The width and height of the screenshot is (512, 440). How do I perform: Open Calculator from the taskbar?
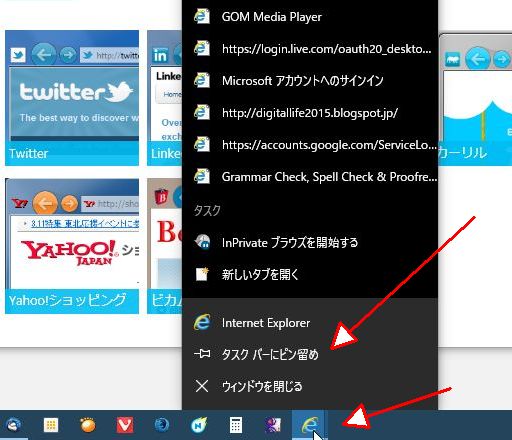tap(236, 425)
